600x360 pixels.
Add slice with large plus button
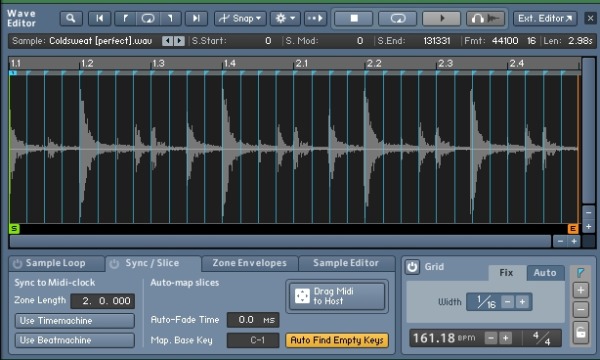click(580, 290)
